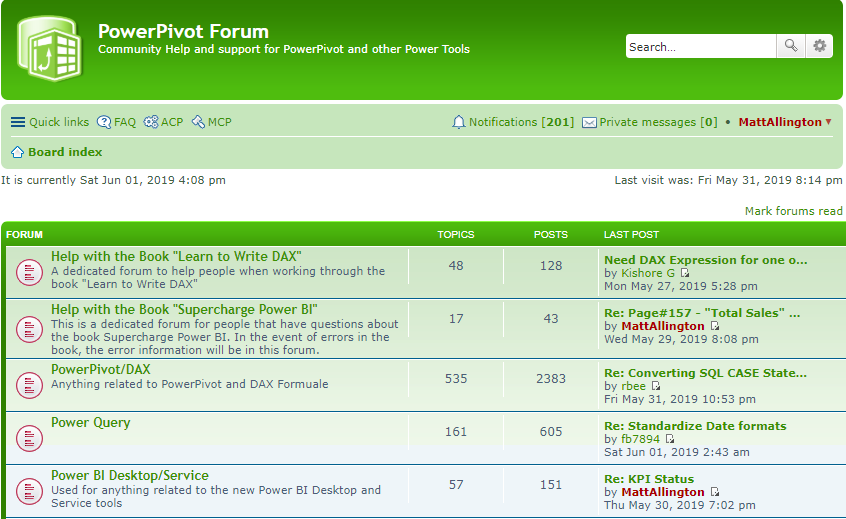Screen dimensions: 846x519
Task: Open the PowerPivot/DAX forum
Action: [100, 370]
